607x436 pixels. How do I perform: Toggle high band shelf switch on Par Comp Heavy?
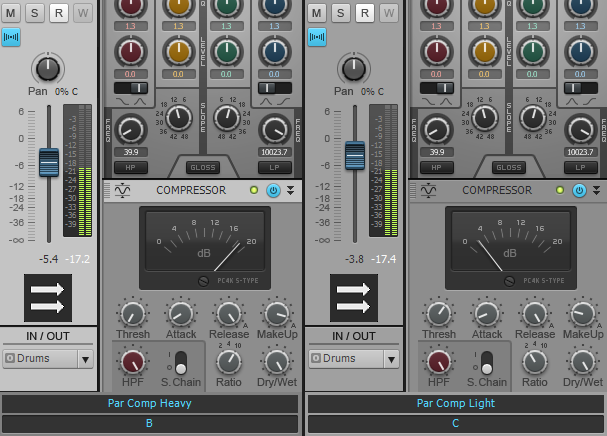coord(274,88)
